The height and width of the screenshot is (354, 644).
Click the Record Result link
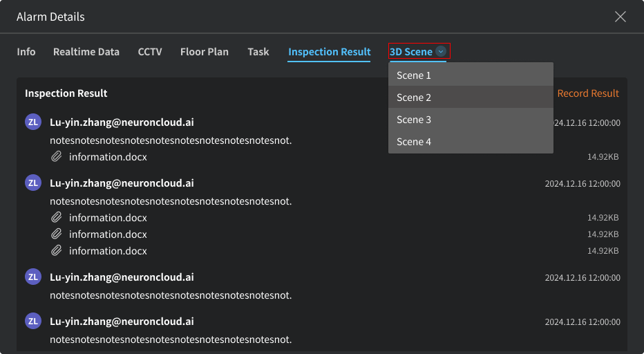[x=588, y=93]
